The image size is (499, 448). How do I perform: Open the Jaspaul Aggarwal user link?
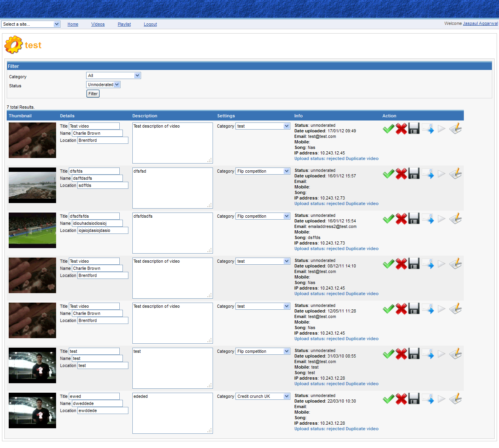click(x=480, y=23)
